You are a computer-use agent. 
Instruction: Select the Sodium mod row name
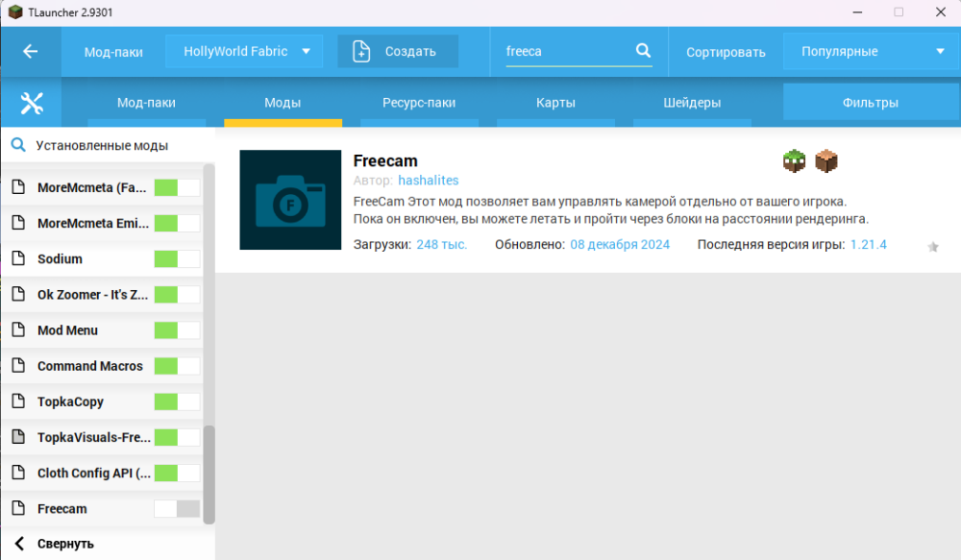click(x=60, y=258)
